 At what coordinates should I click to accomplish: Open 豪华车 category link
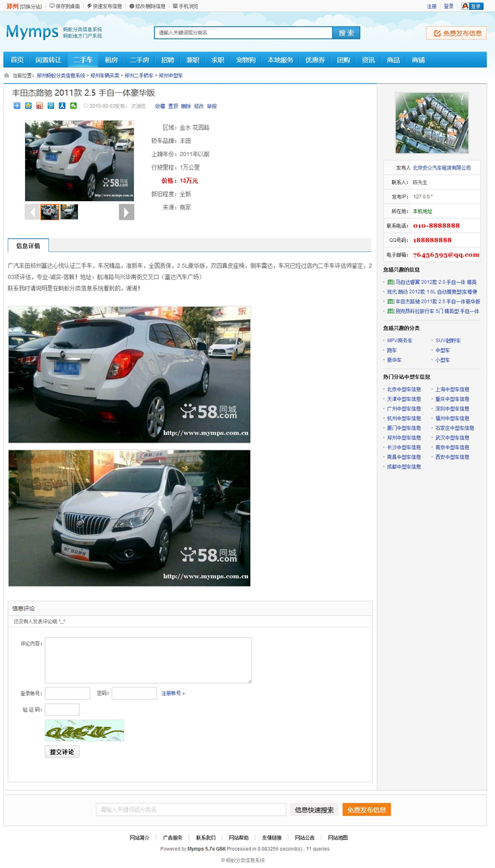pyautogui.click(x=394, y=360)
